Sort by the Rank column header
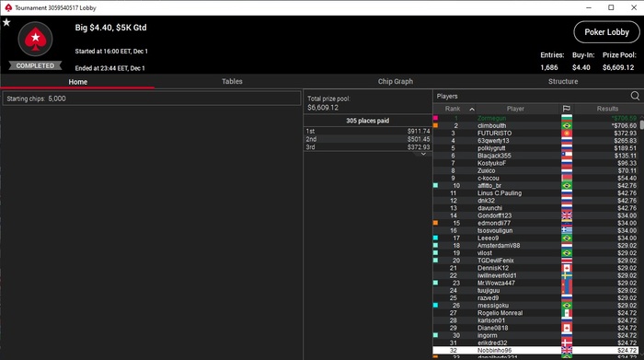Image resolution: width=644 pixels, height=360 pixels. 453,109
